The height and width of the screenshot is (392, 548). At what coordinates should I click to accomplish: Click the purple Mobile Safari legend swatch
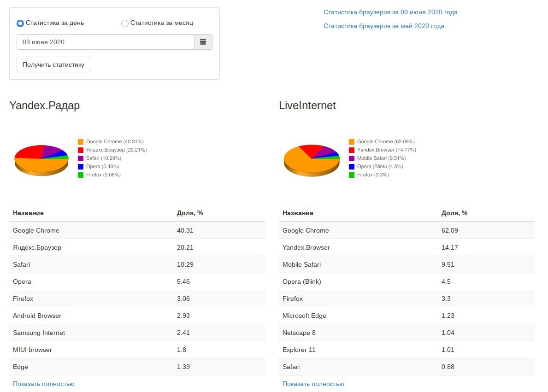point(352,158)
